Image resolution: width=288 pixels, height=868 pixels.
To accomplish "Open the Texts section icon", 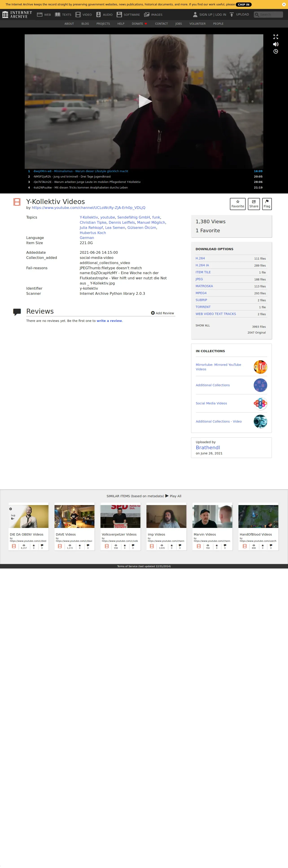I will (58, 15).
